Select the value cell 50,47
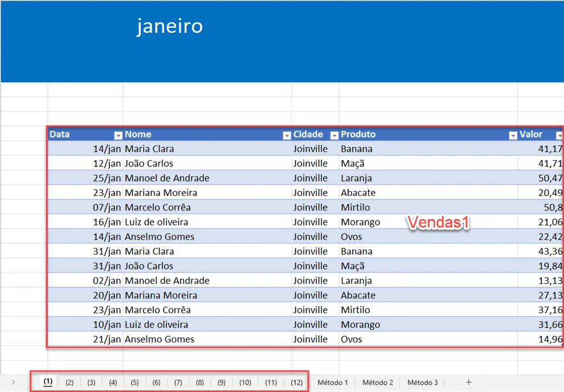564x392 pixels. click(541, 178)
